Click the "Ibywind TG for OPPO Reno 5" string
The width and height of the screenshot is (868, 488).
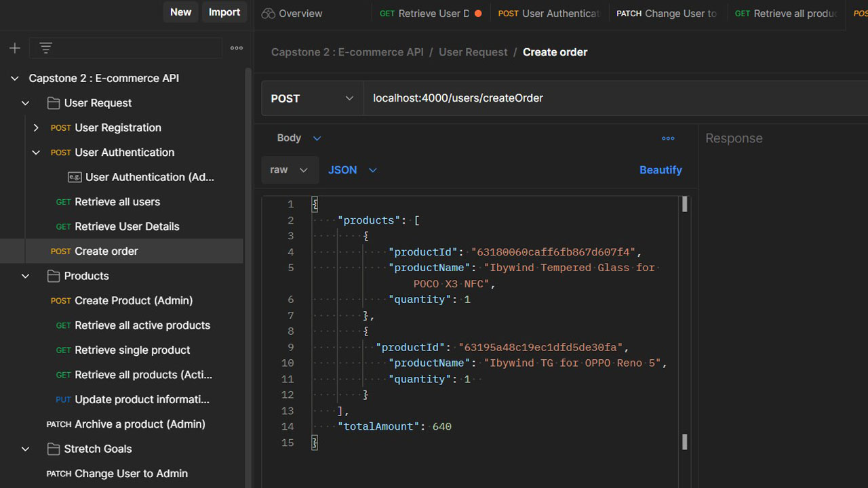point(572,363)
